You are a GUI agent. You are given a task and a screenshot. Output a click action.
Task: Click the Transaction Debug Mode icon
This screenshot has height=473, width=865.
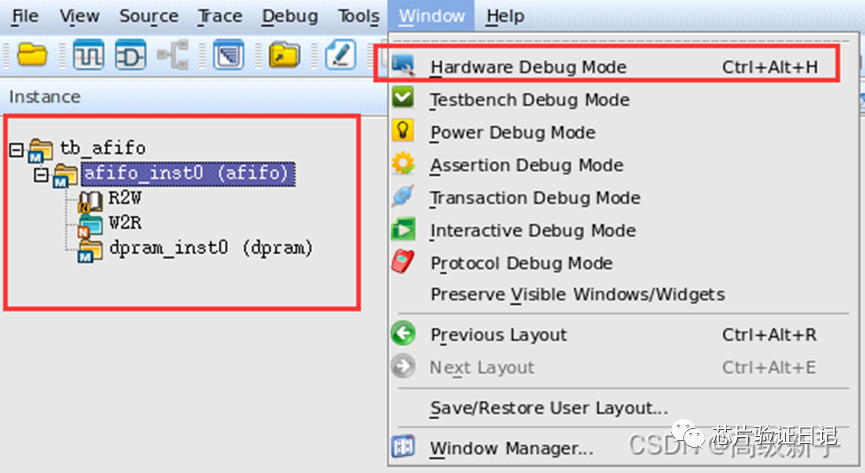pyautogui.click(x=403, y=196)
